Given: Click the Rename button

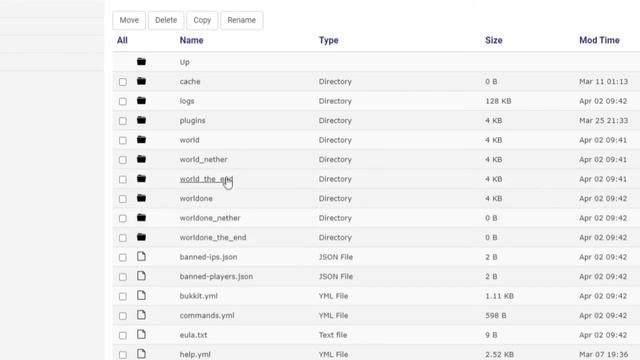Looking at the screenshot, I should (x=242, y=20).
